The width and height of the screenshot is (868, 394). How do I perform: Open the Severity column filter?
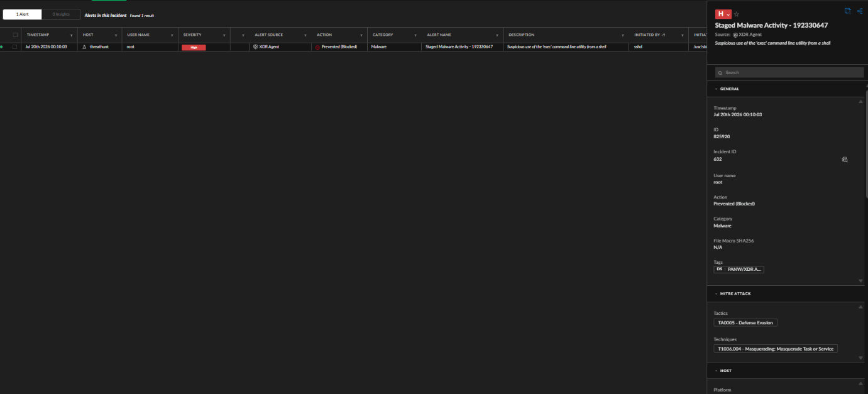(224, 35)
